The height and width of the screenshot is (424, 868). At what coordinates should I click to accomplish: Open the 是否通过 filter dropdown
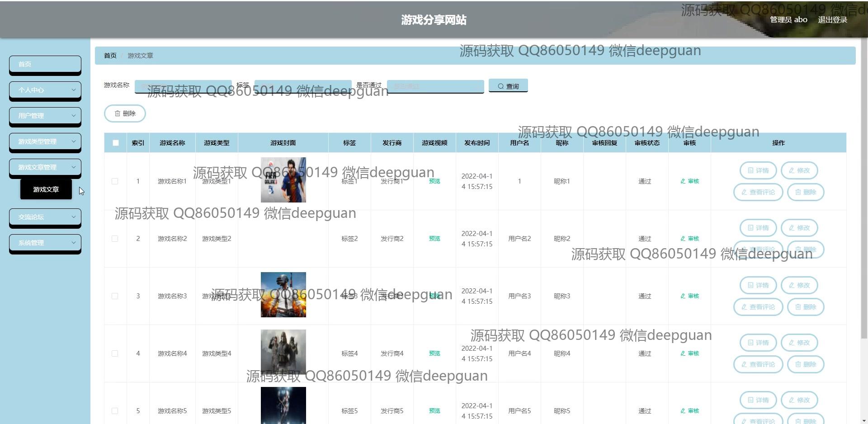pos(435,86)
